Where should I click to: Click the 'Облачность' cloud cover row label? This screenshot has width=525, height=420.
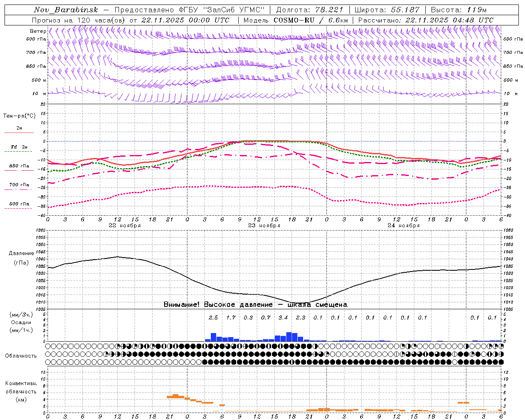(21, 356)
